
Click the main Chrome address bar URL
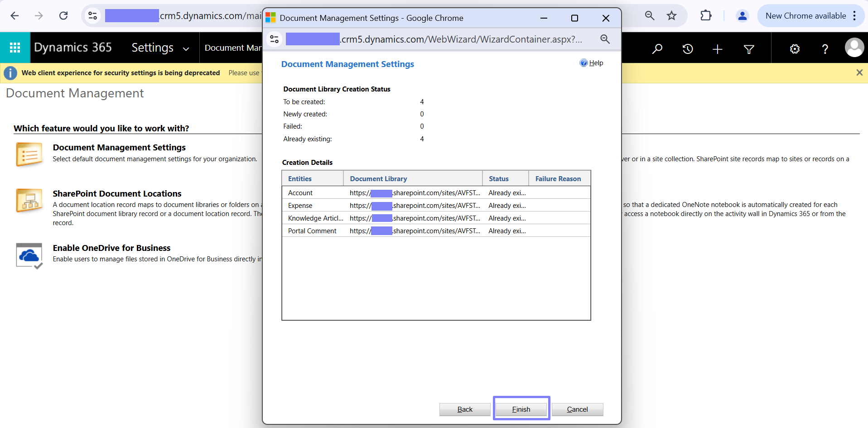pyautogui.click(x=183, y=16)
